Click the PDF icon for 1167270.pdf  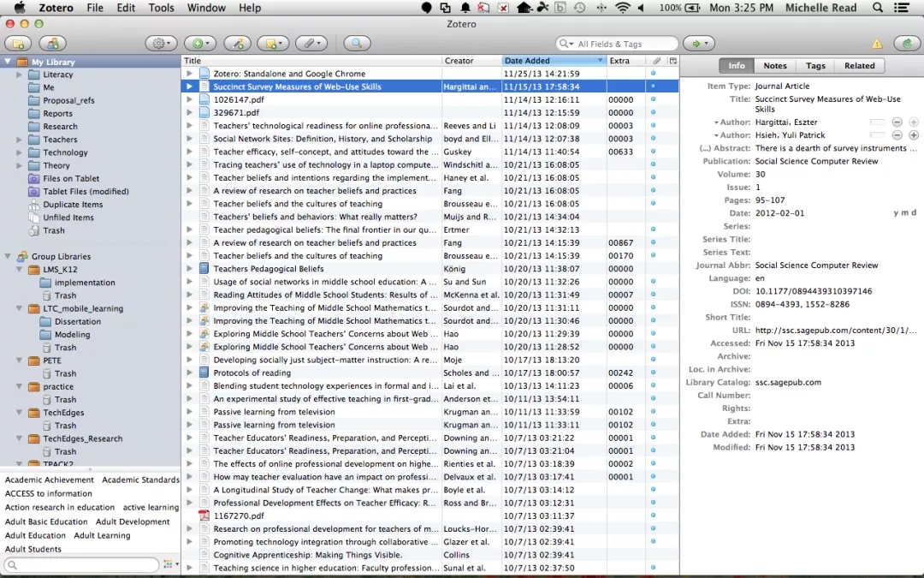[204, 516]
